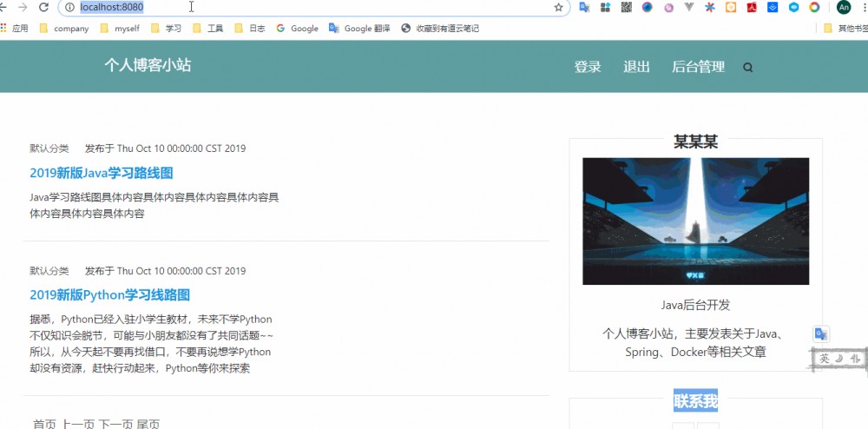The height and width of the screenshot is (429, 868).
Task: Go to '下一页' in pagination
Action: click(x=115, y=425)
